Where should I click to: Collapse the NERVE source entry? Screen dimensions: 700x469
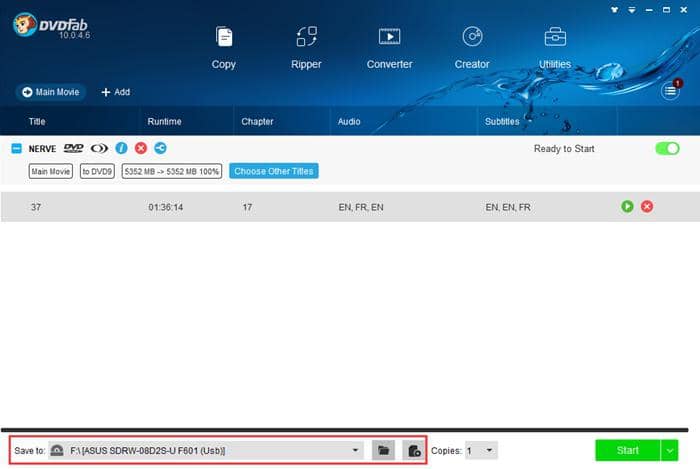[x=16, y=149]
